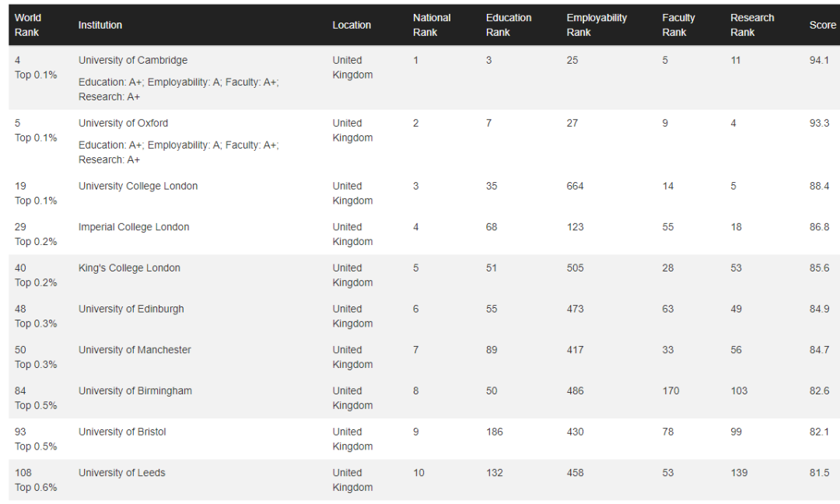The height and width of the screenshot is (504, 840).
Task: Click the Employability Rank column header
Action: pos(597,25)
